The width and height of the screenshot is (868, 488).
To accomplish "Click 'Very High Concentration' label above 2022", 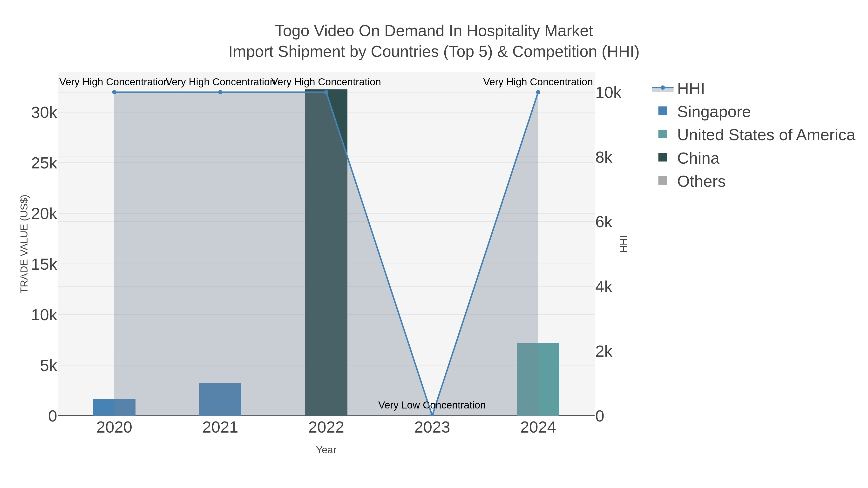I will pyautogui.click(x=326, y=82).
